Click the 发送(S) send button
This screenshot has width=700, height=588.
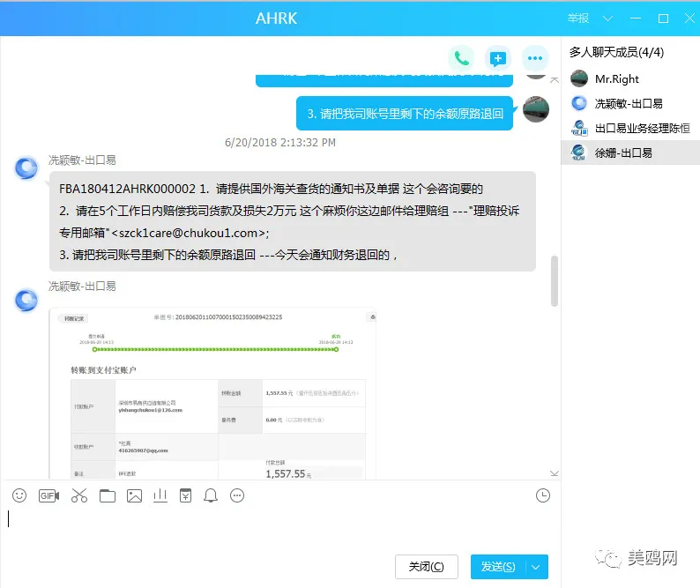click(x=498, y=567)
